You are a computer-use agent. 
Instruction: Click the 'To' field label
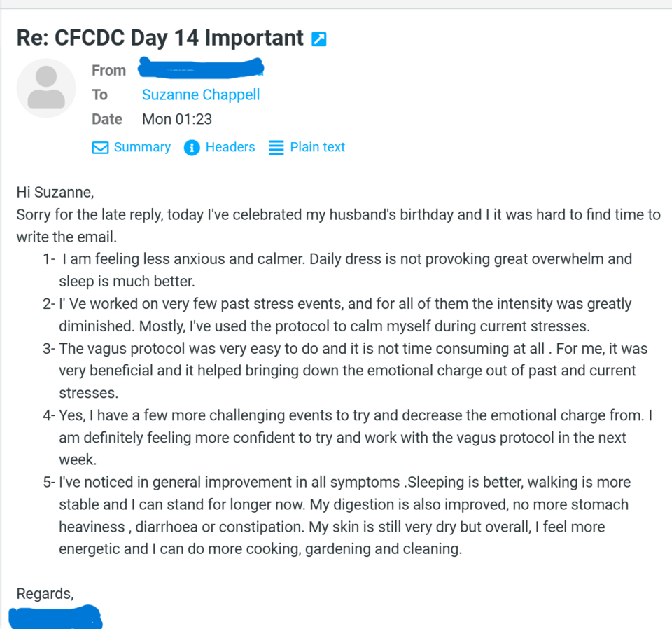pos(99,95)
